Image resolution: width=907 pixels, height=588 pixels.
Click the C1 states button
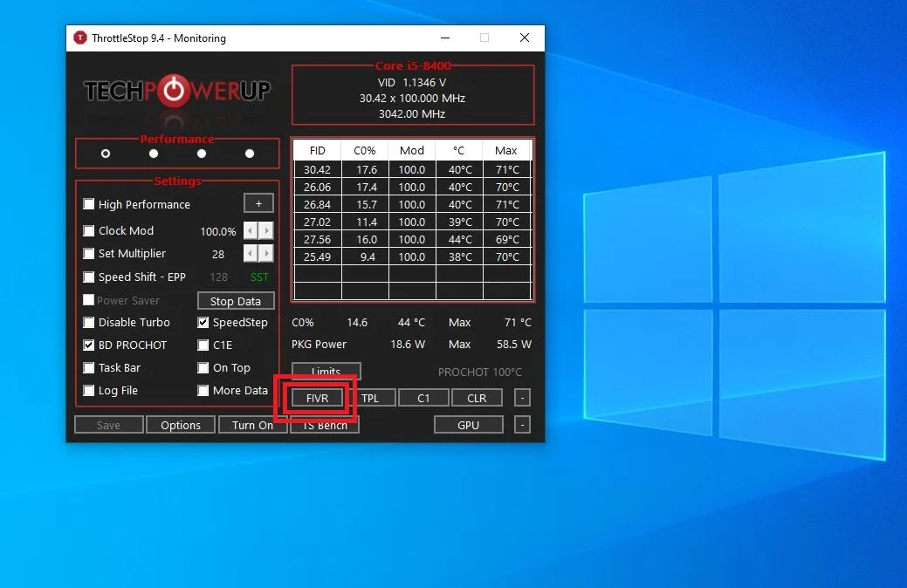tap(423, 398)
